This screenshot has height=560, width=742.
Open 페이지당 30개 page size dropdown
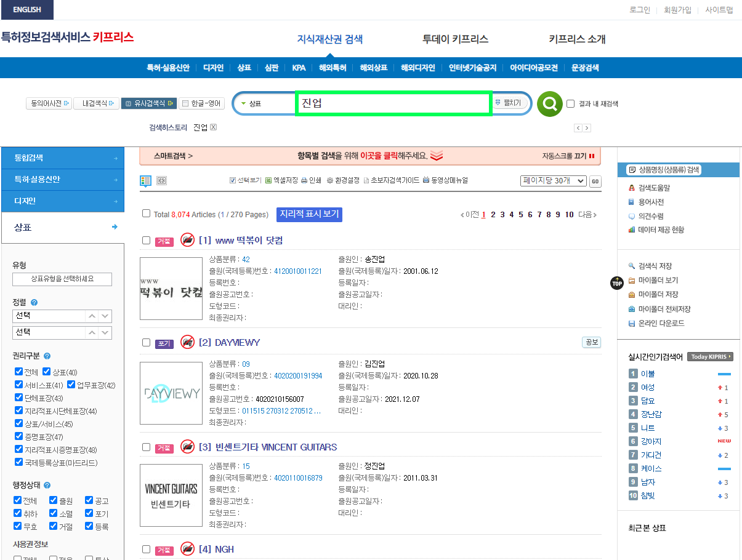pos(553,180)
